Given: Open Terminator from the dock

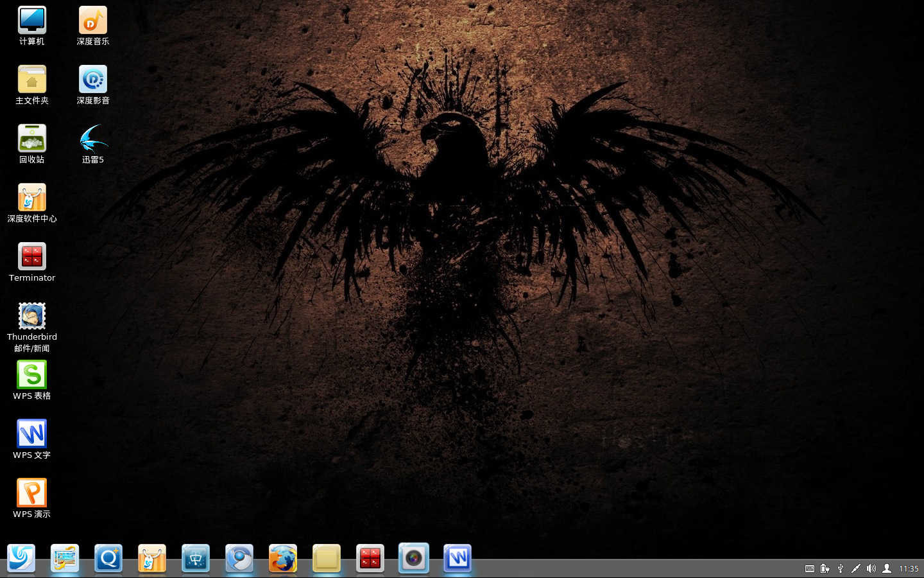Looking at the screenshot, I should point(370,559).
